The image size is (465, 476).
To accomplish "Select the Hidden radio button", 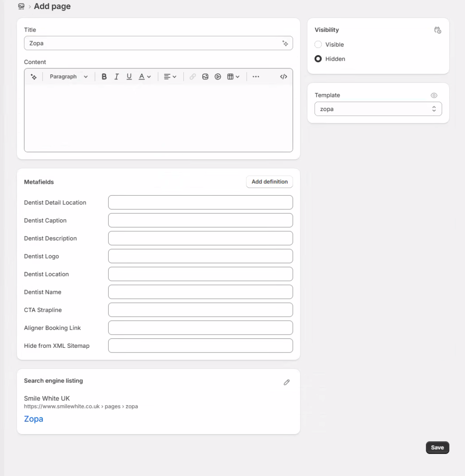I will pyautogui.click(x=318, y=59).
